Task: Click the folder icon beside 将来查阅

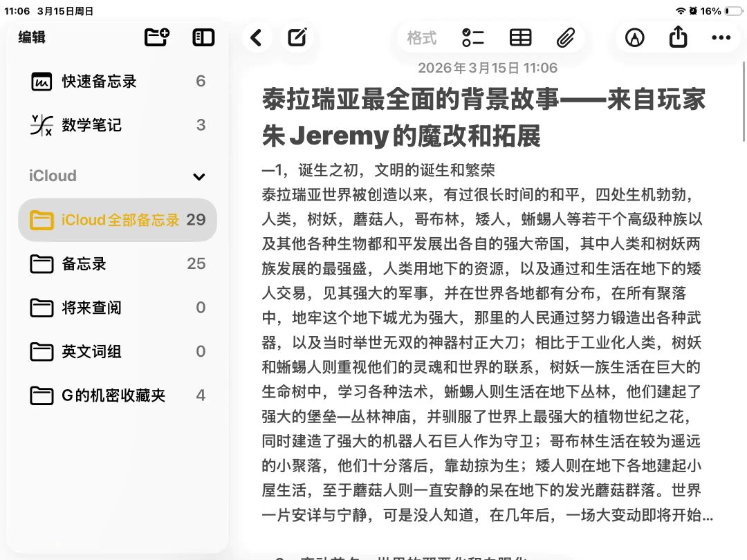Action: [41, 308]
